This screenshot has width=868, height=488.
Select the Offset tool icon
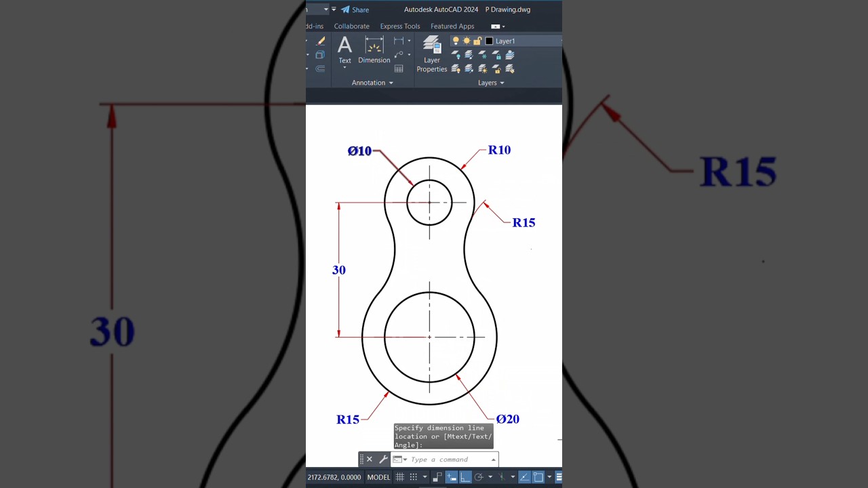coord(320,68)
